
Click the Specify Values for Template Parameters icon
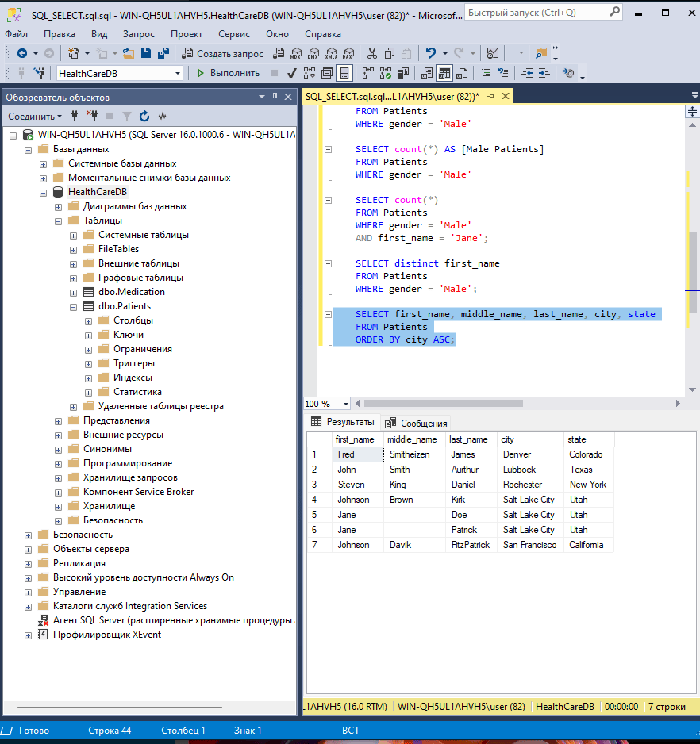pyautogui.click(x=568, y=73)
